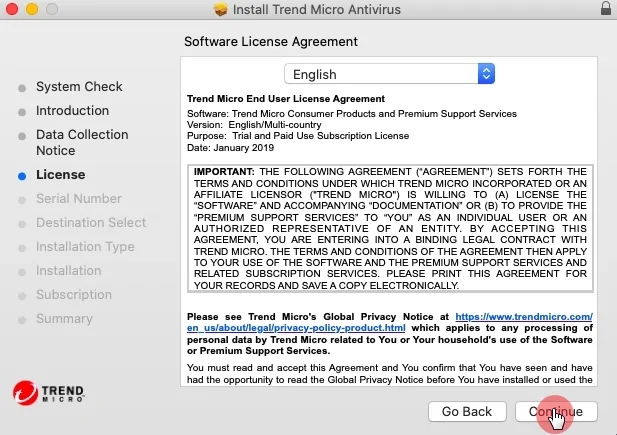This screenshot has width=617, height=435.
Task: Click the 'Software: Trend Micro Consumer Products' line
Action: pyautogui.click(x=352, y=114)
